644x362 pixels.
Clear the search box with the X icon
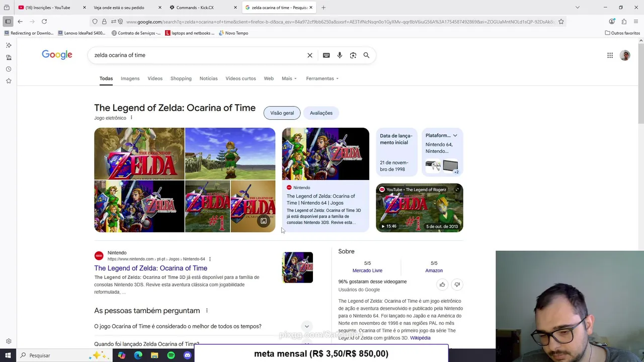[x=310, y=55]
